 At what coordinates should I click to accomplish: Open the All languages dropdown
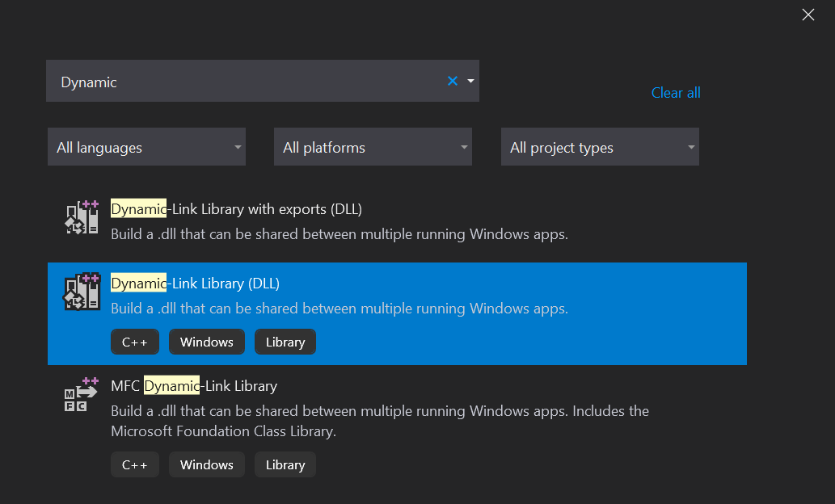coord(146,147)
